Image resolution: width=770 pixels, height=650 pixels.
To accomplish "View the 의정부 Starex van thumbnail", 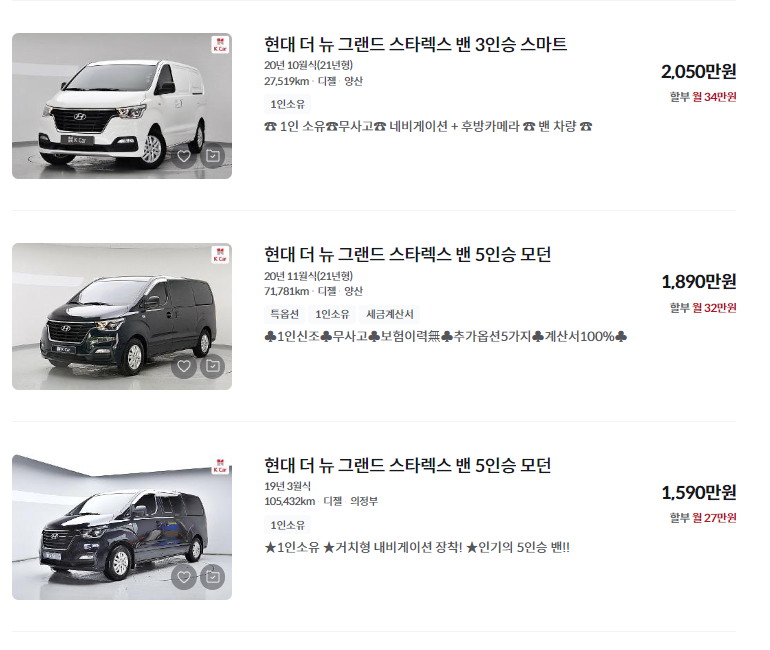I will [x=122, y=527].
